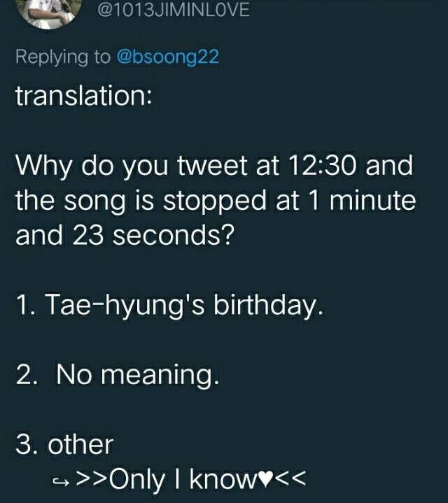Screen dimensions: 448x503
Task: Click the "Replying to" label
Action: pyautogui.click(x=62, y=57)
